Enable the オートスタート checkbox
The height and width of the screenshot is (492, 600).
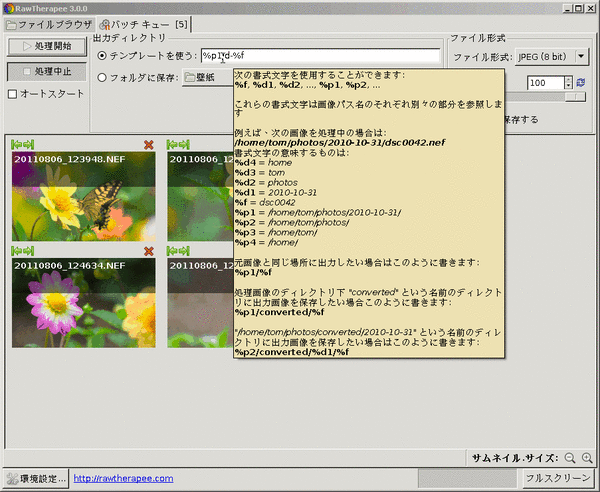tap(13, 94)
